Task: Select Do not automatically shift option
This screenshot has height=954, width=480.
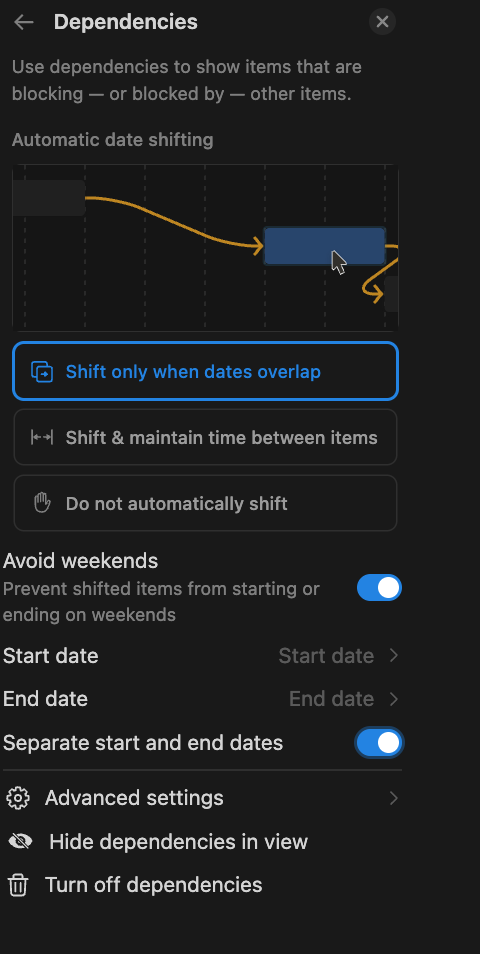Action: (x=205, y=503)
